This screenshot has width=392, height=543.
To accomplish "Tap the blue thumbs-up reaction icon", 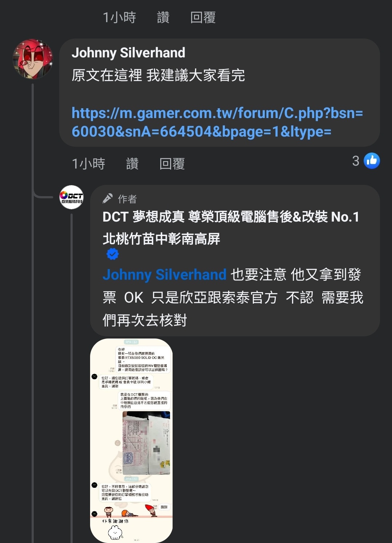I will (372, 161).
